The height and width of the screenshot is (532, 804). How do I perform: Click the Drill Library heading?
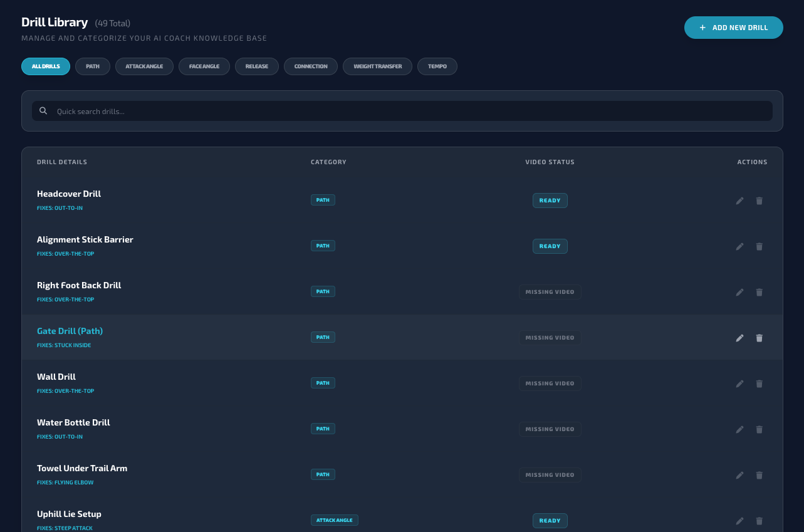(55, 23)
